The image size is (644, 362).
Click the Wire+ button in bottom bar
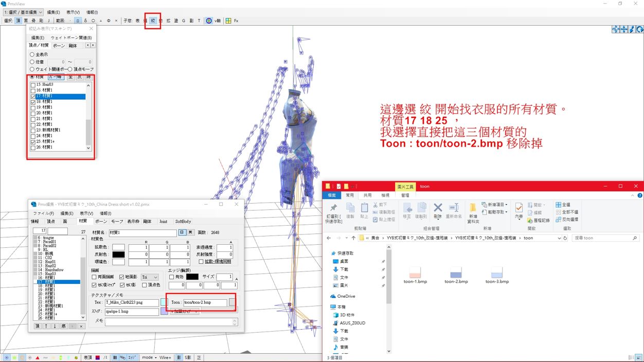165,357
